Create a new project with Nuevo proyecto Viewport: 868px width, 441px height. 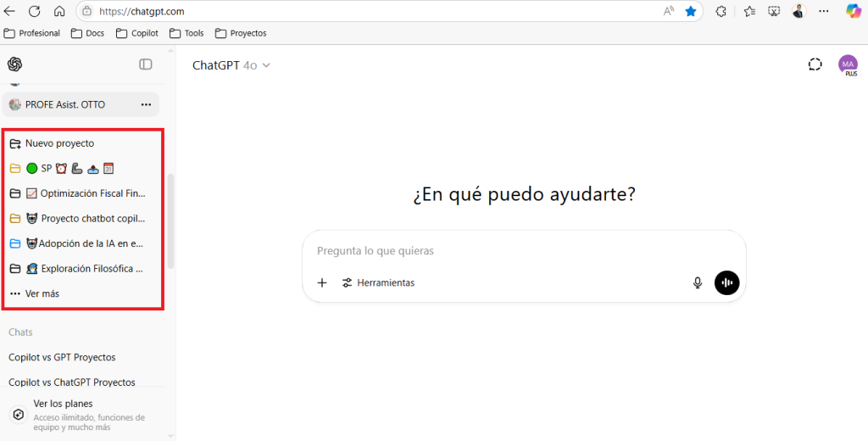[59, 143]
